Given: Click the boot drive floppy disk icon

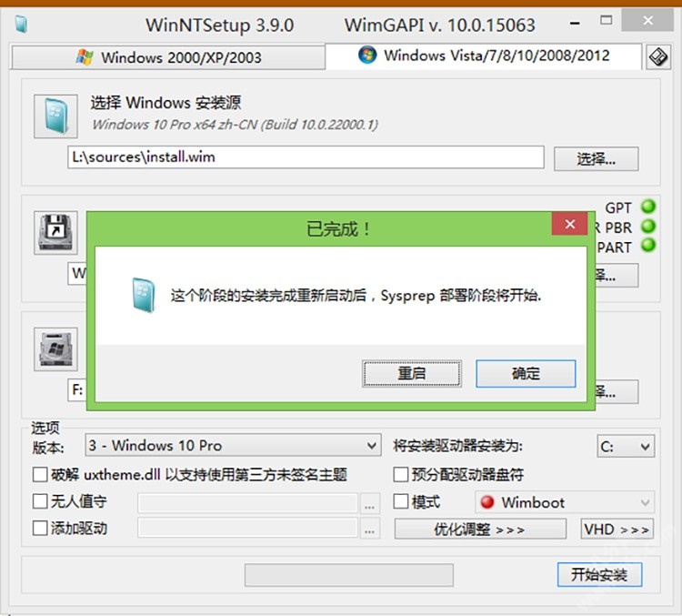Looking at the screenshot, I should coord(55,232).
